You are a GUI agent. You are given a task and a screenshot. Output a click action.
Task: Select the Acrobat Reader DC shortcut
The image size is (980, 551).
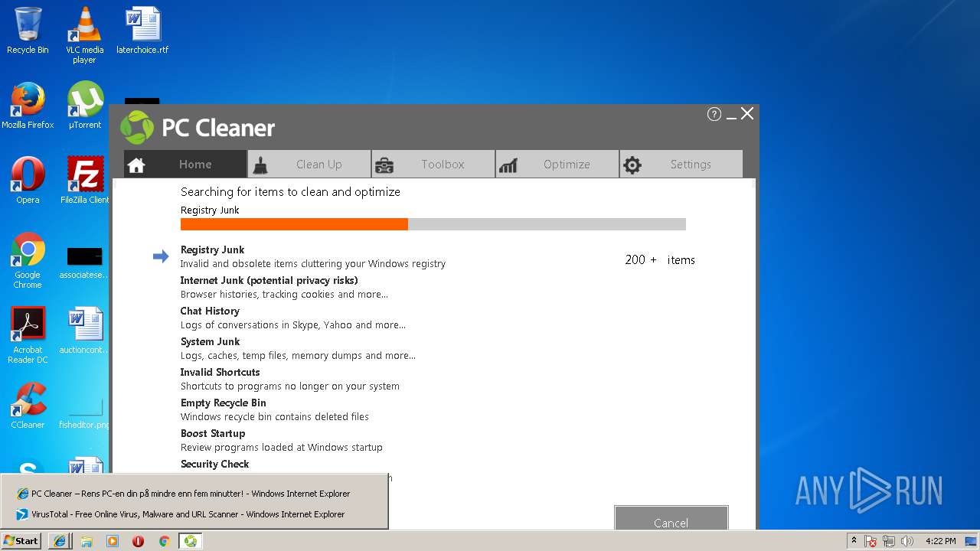[28, 335]
